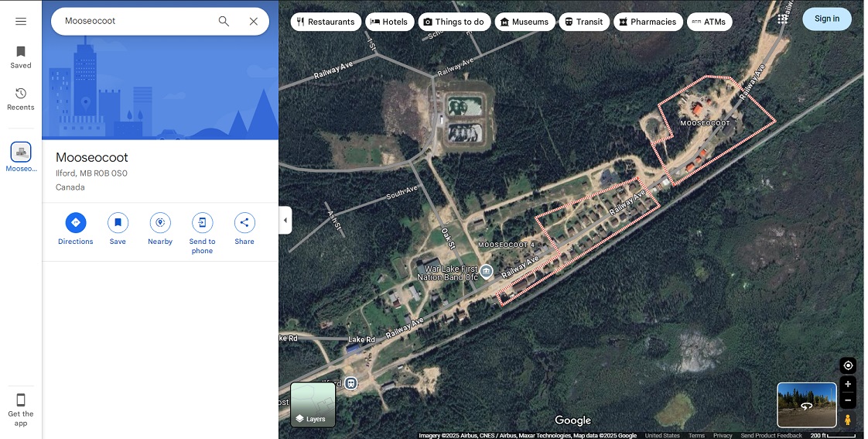
Task: Click inside the Mooseocoot search field
Action: [x=132, y=21]
